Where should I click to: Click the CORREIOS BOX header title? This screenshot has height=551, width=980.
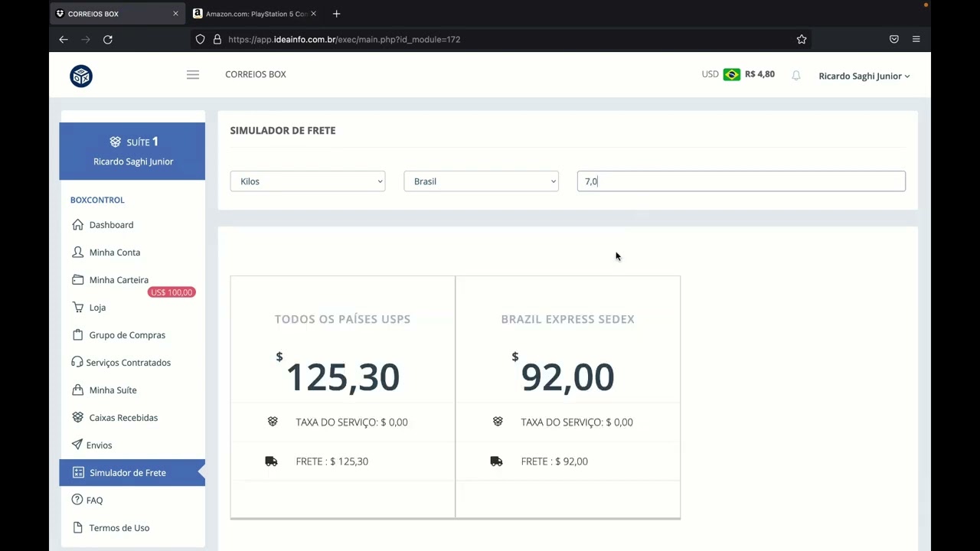click(x=256, y=74)
